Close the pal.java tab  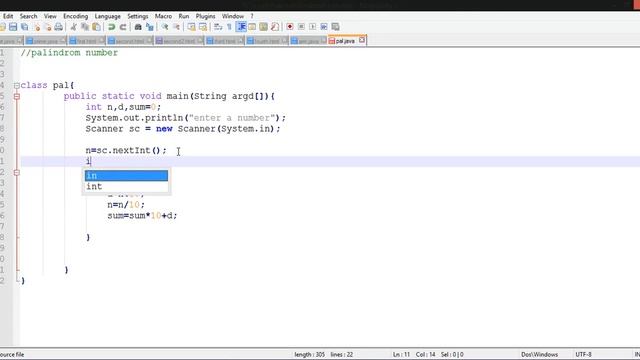pos(362,40)
